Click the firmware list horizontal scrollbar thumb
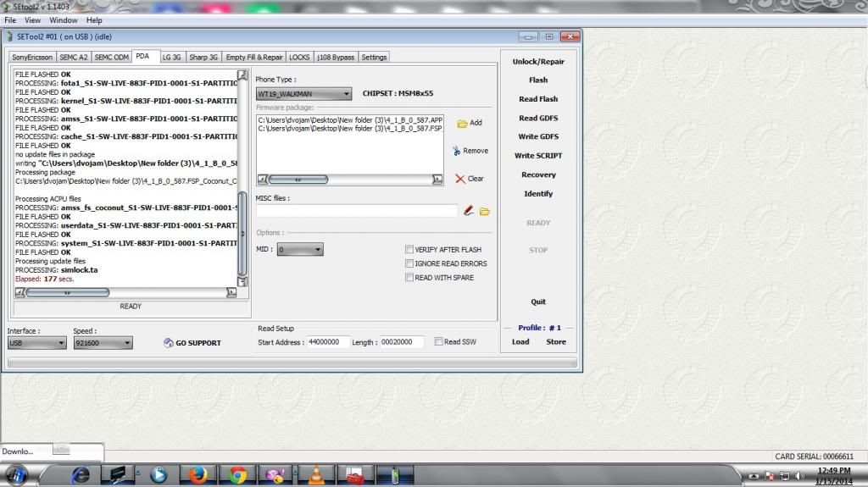Image resolution: width=868 pixels, height=487 pixels. 298,180
